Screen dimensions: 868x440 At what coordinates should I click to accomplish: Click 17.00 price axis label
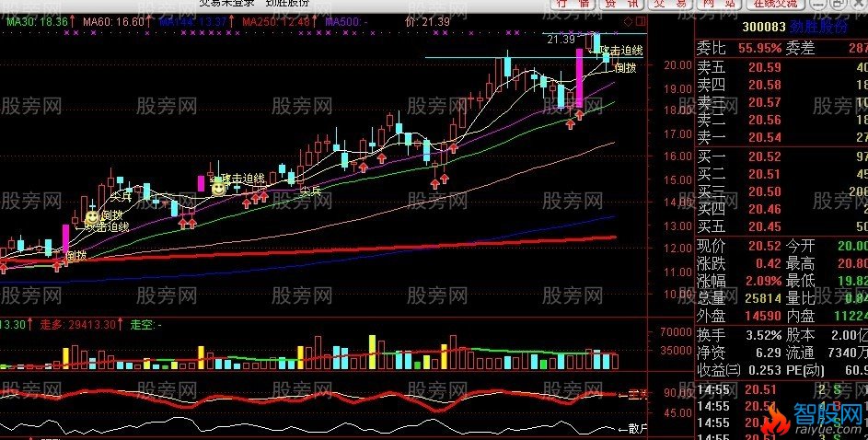677,133
